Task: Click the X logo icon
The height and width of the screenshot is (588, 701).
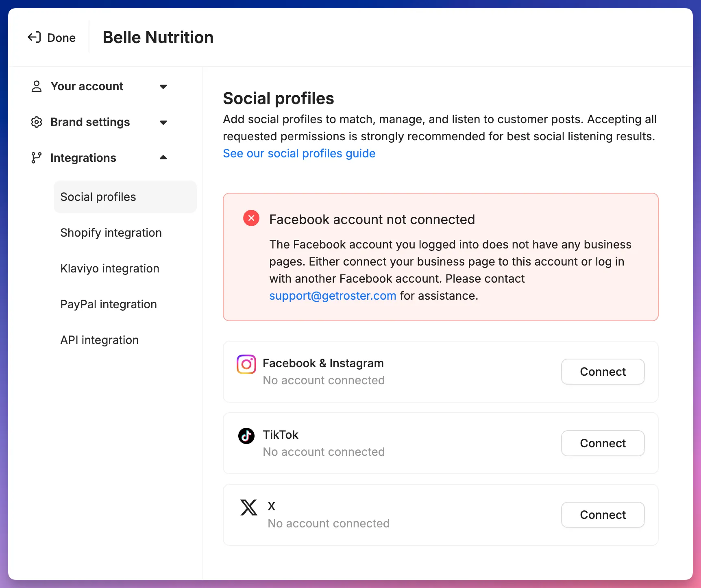Action: pos(249,507)
